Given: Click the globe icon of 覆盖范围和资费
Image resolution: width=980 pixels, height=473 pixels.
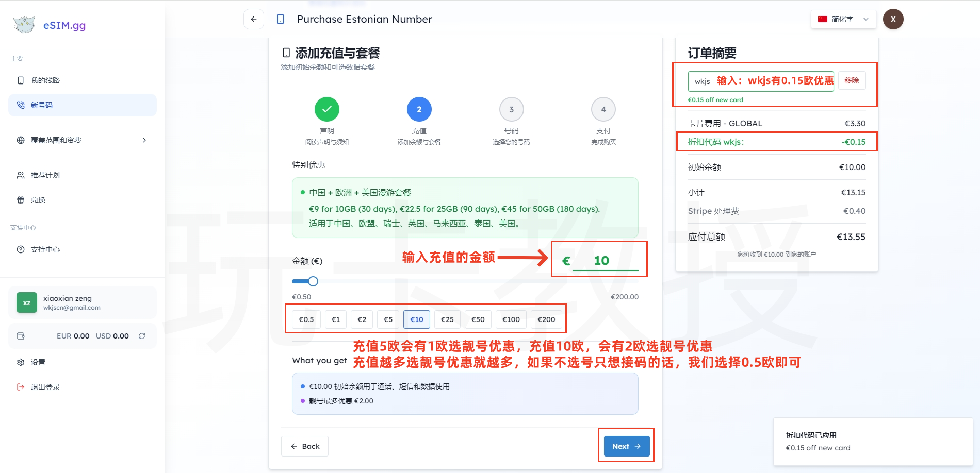Looking at the screenshot, I should (x=21, y=140).
